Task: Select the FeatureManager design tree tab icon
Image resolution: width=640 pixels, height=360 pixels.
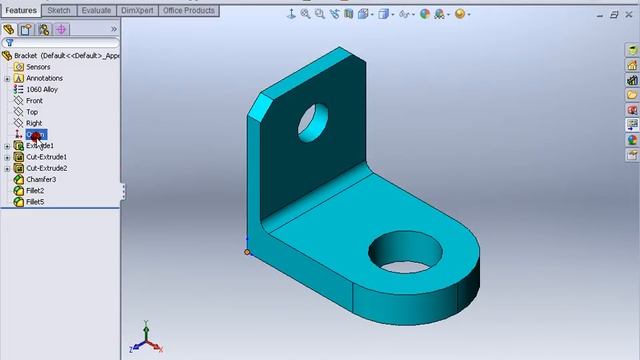Action: (9, 29)
